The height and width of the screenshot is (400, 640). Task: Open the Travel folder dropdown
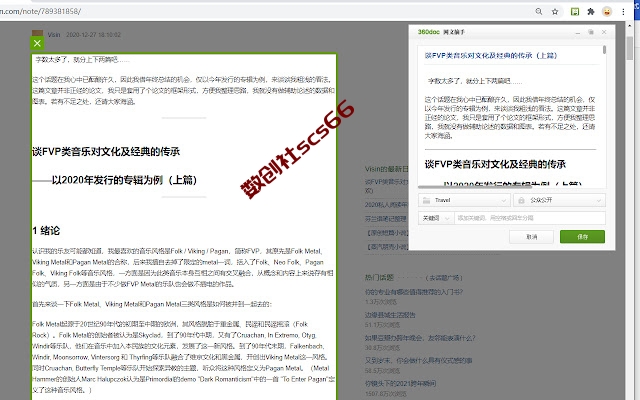[x=464, y=200]
